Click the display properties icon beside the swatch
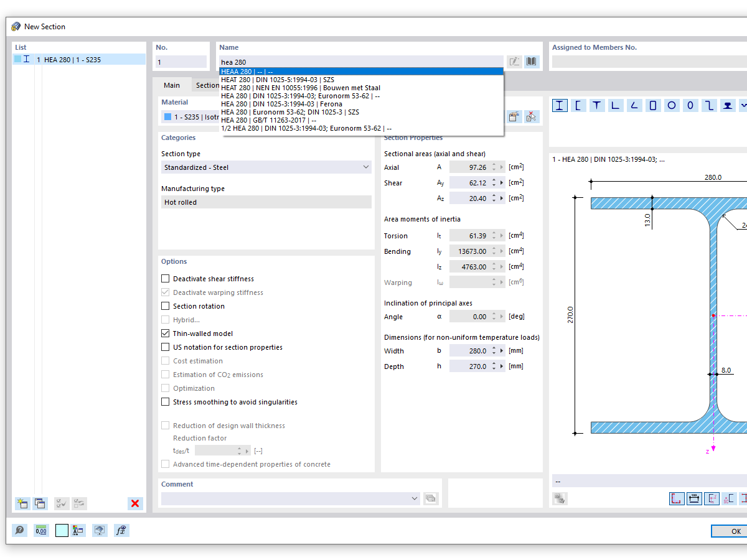The image size is (747, 560). (78, 530)
